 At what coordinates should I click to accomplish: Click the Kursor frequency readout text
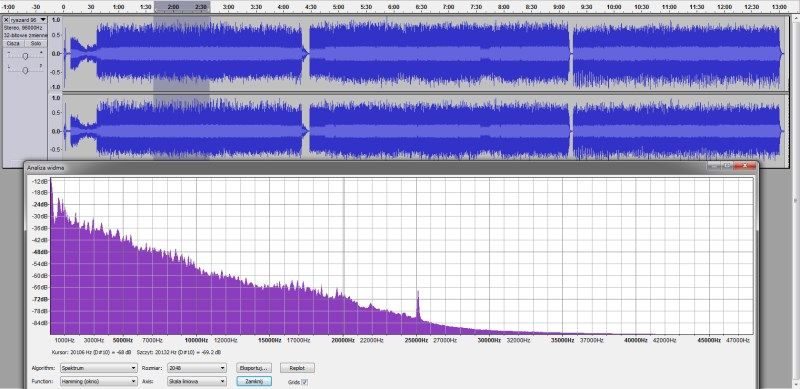click(91, 352)
